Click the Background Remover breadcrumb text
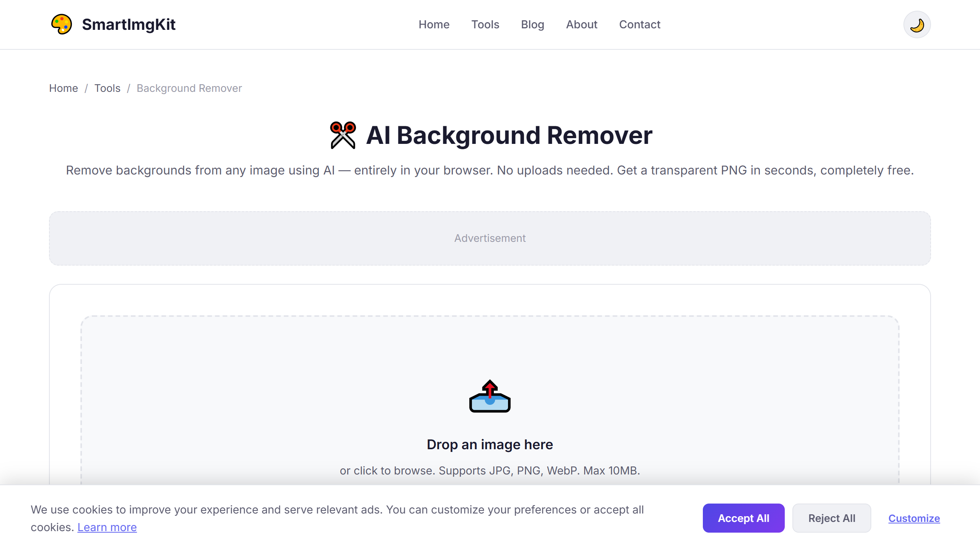The height and width of the screenshot is (551, 980). click(189, 88)
